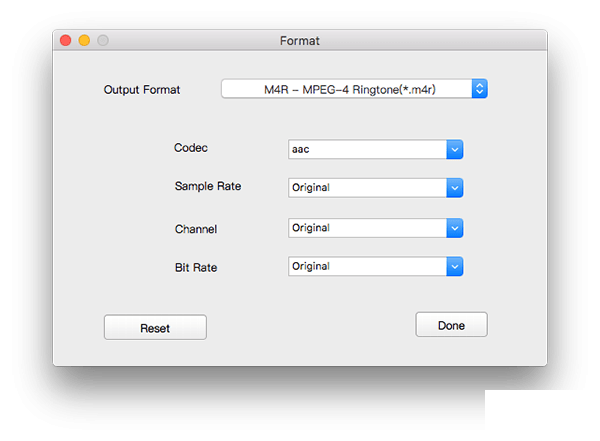Click the Bit Rate label text
Image resolution: width=600 pixels, height=441 pixels.
196,268
